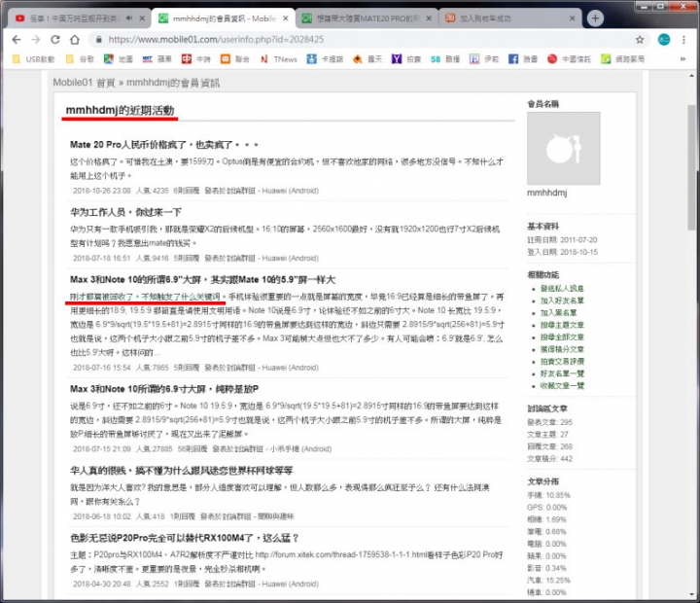Image resolution: width=700 pixels, height=603 pixels.
Task: Open the 網路郵局 bookmark
Action: (622, 59)
